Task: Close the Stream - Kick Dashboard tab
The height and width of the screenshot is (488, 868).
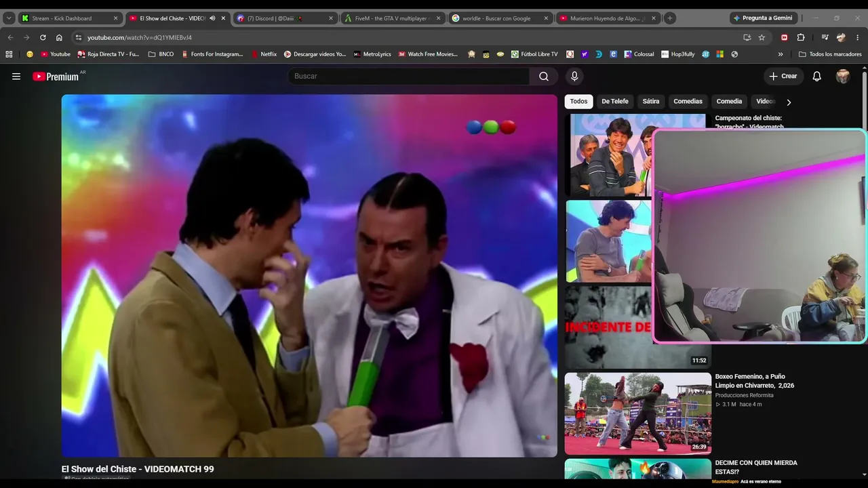Action: (115, 18)
